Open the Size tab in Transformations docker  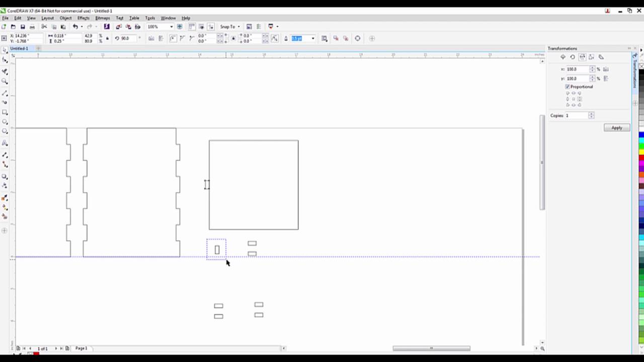pyautogui.click(x=592, y=57)
